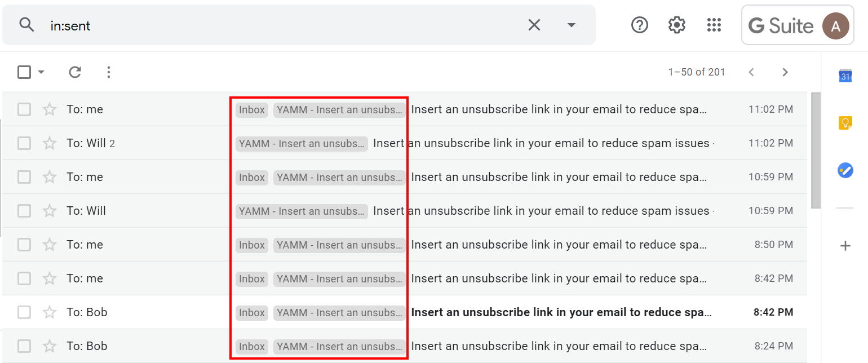868x363 pixels.
Task: Open the Google apps grid
Action: click(714, 25)
